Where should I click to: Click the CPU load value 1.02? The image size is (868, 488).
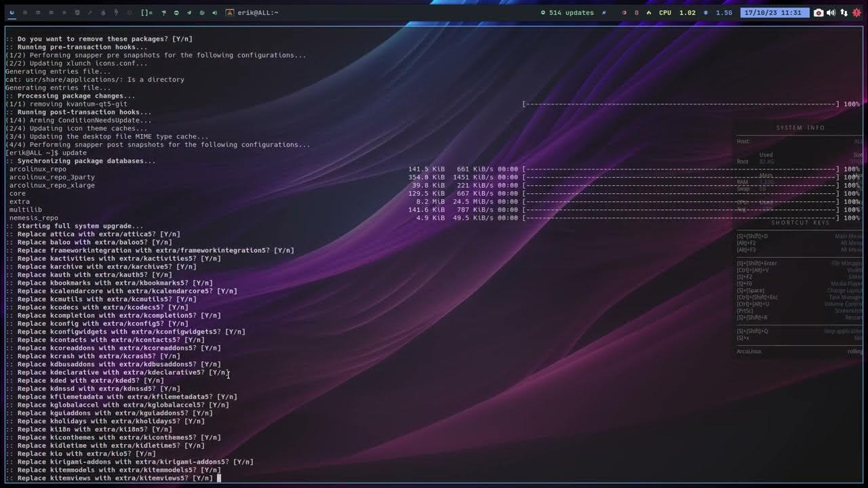[688, 12]
